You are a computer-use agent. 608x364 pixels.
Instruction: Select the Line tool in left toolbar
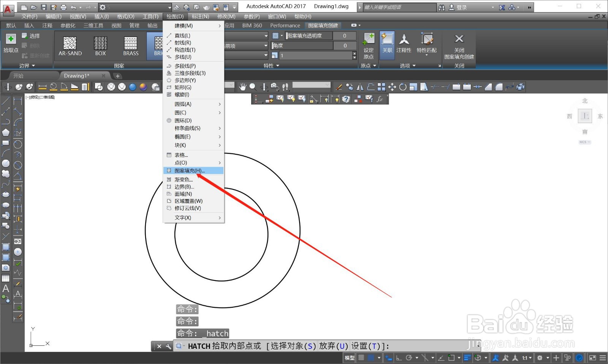click(x=6, y=101)
